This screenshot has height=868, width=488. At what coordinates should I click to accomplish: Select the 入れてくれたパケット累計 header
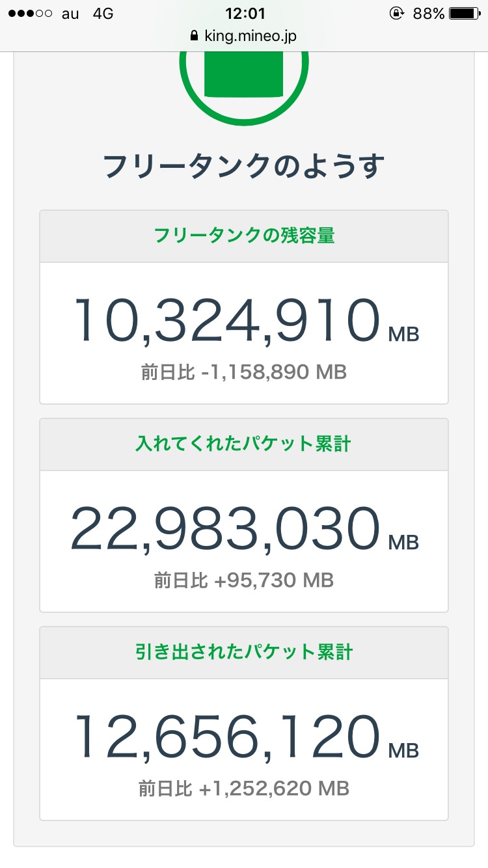[244, 444]
